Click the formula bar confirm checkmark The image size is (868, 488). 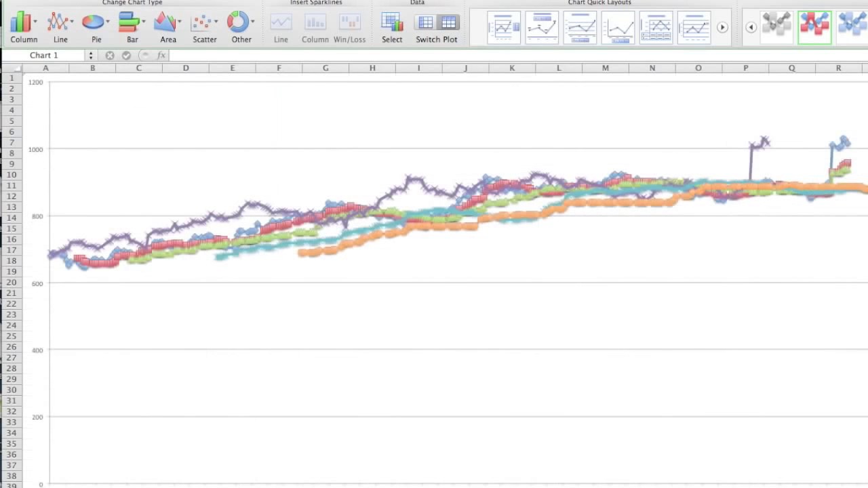[x=126, y=56]
